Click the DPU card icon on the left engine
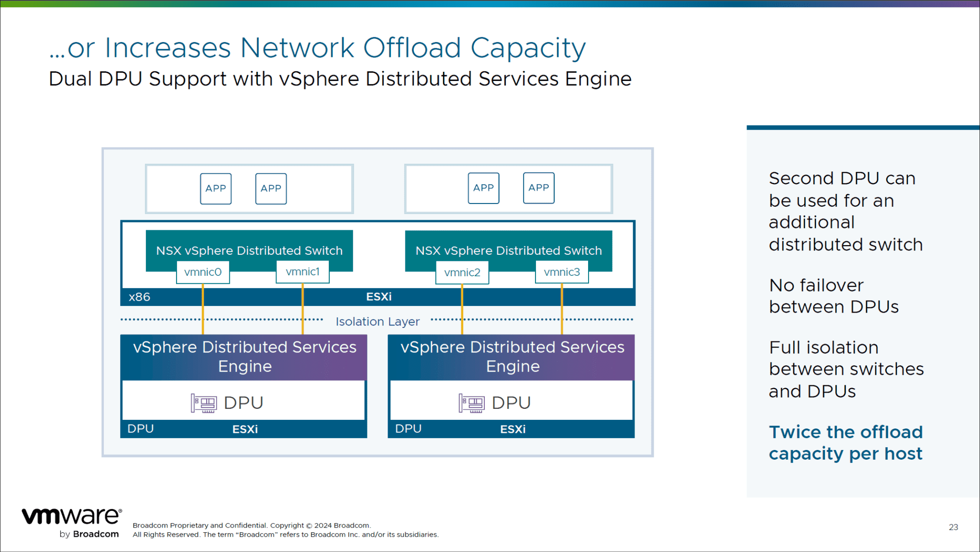 click(x=204, y=403)
